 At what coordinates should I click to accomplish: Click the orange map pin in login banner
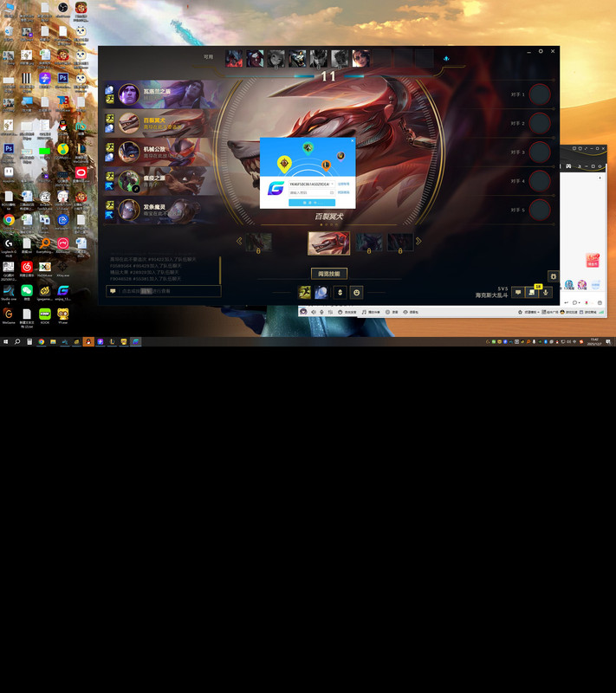(x=326, y=165)
